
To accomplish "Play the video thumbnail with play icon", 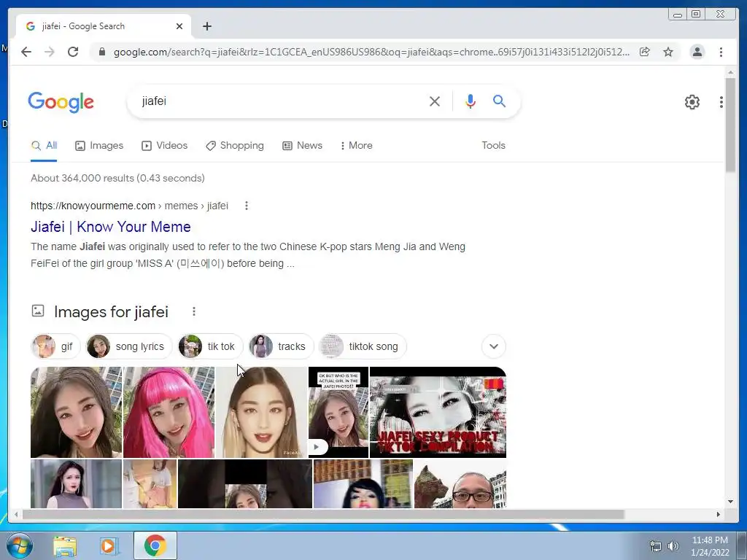I will [338, 412].
